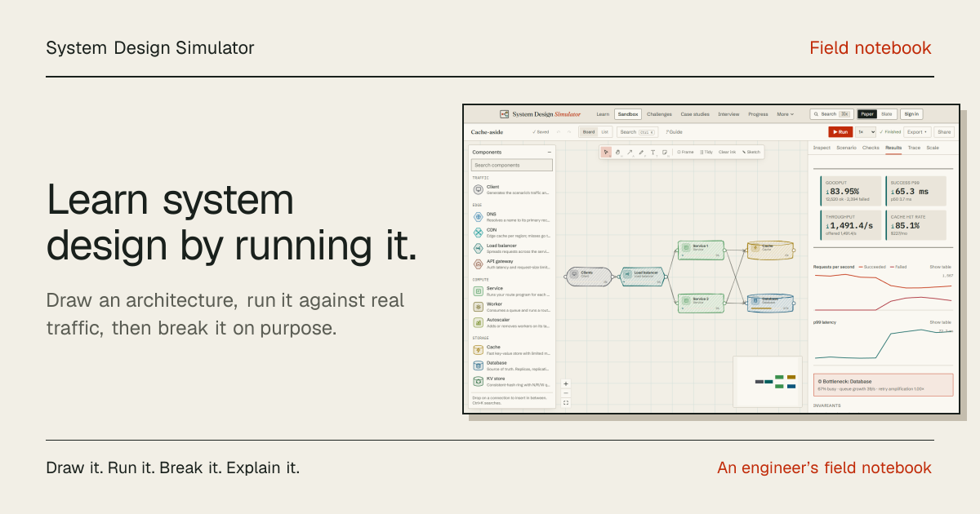Select the sticky note tool
Image resolution: width=980 pixels, height=514 pixels.
[x=665, y=152]
